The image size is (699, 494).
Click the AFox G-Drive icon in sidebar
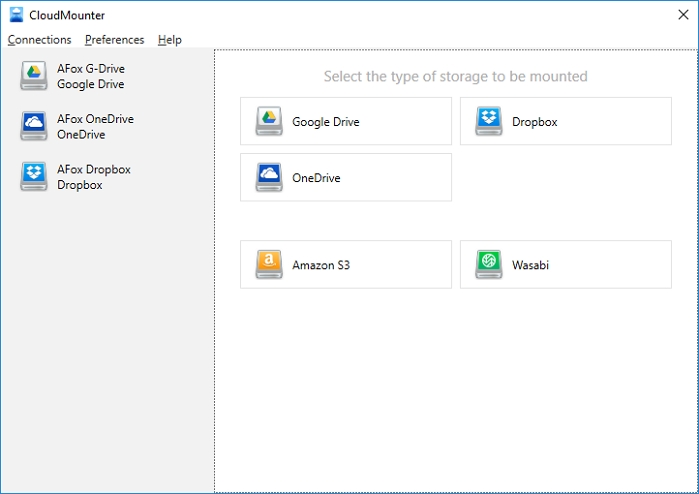click(x=34, y=76)
